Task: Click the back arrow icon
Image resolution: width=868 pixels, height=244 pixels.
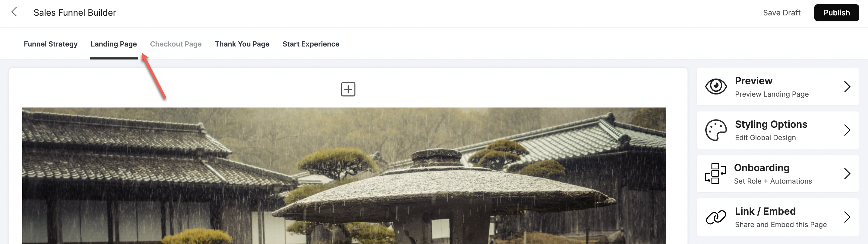Action: point(14,12)
